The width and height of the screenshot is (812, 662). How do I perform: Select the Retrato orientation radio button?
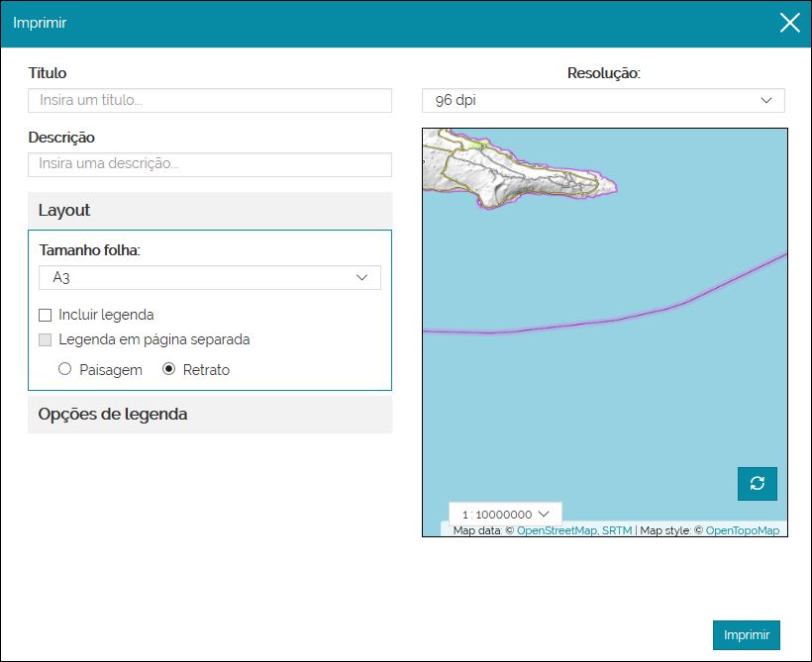point(168,368)
